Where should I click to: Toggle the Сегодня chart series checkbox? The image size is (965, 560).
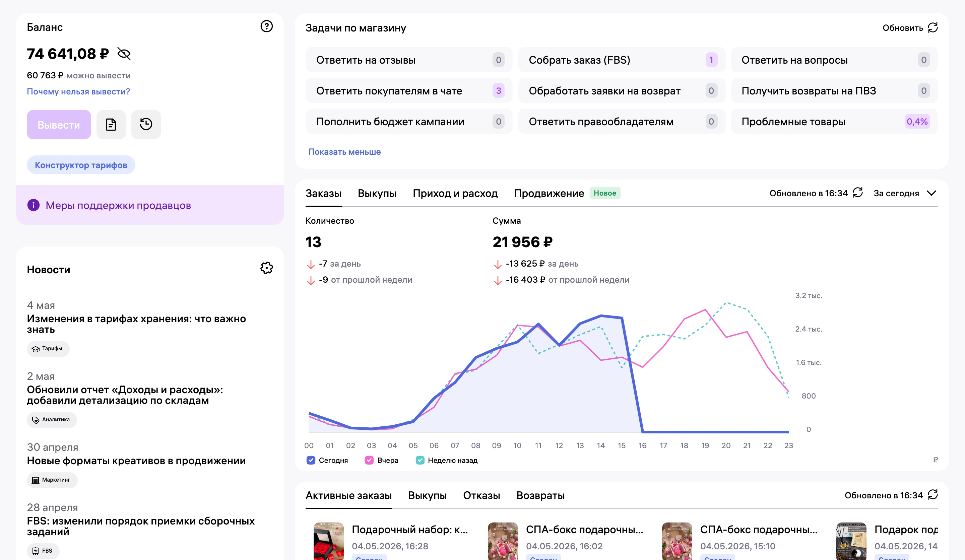tap(311, 460)
